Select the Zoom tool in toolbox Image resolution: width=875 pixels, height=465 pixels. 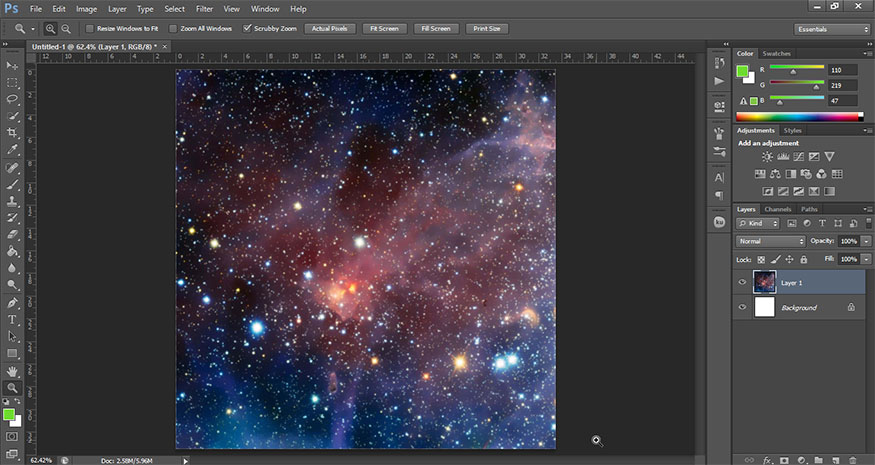coord(12,388)
